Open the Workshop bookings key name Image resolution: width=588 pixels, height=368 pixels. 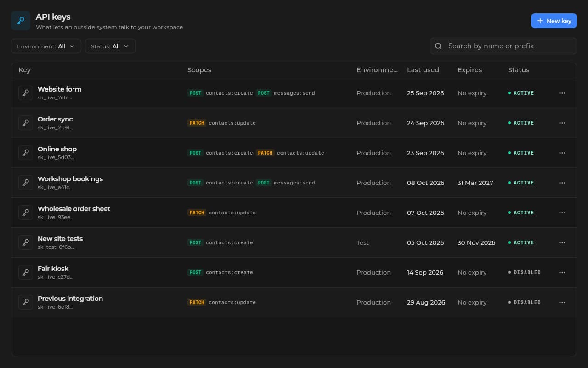coord(70,179)
